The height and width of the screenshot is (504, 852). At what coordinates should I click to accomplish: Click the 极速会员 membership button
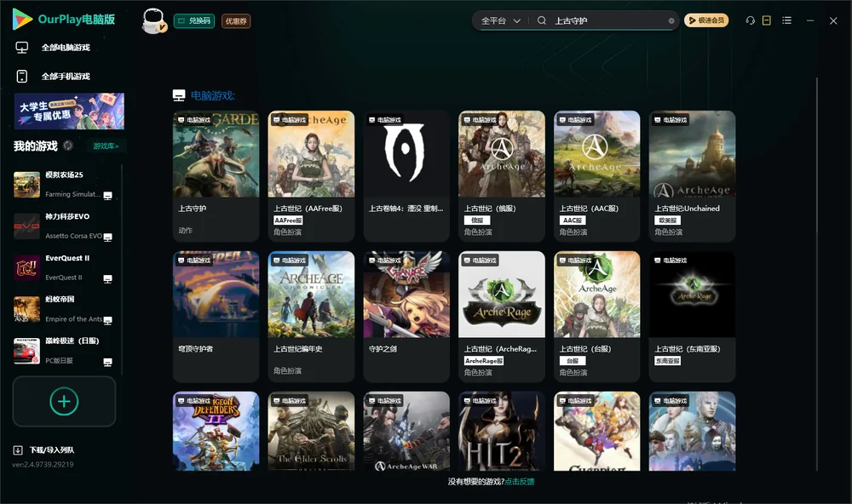[705, 20]
